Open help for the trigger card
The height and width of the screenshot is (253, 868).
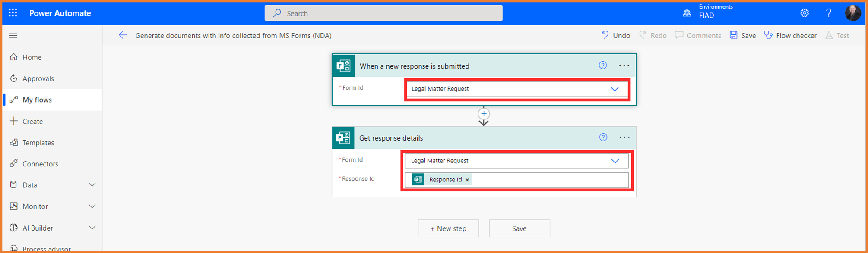point(603,66)
